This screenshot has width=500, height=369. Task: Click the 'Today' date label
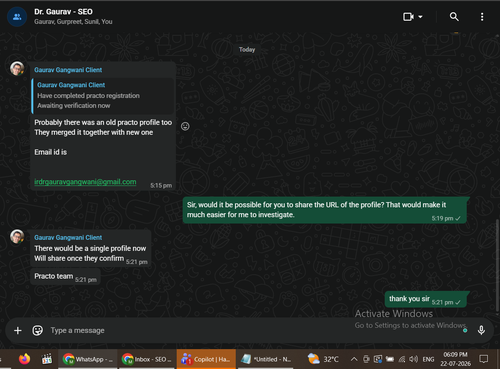pyautogui.click(x=247, y=50)
